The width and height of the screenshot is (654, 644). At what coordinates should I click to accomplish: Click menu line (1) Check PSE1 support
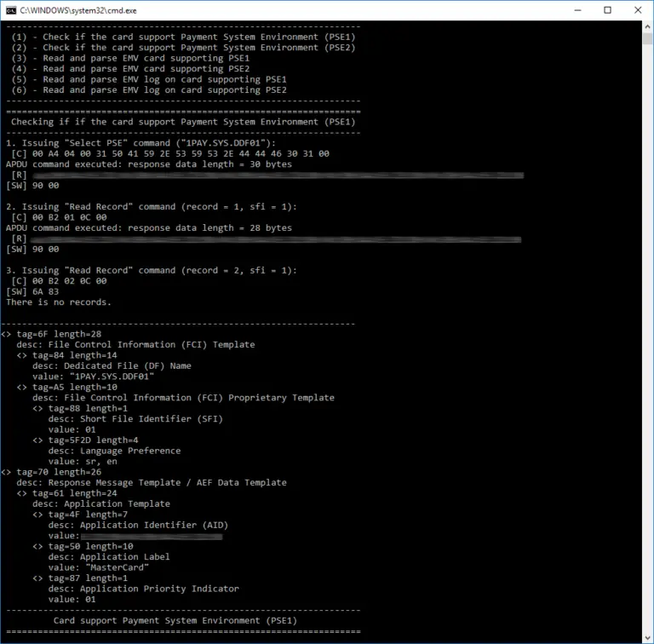tap(184, 37)
